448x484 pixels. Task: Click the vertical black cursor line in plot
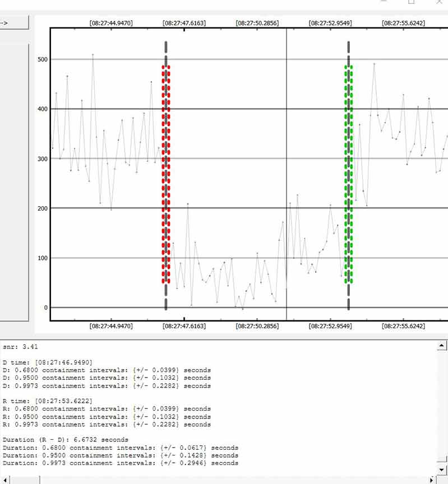(287, 174)
